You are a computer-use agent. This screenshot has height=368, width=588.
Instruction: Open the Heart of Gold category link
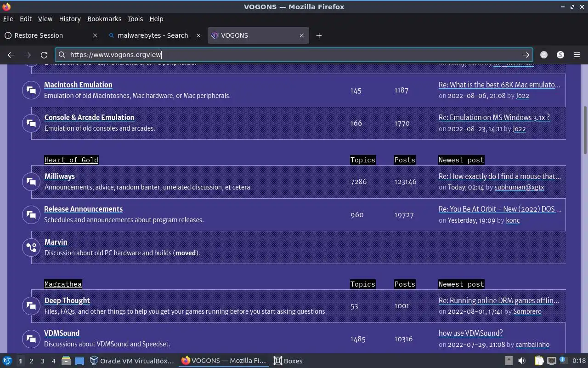click(x=71, y=160)
